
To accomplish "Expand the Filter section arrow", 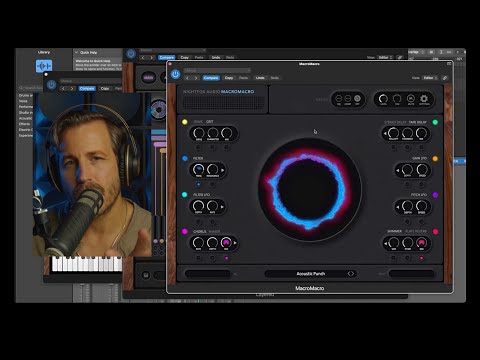I will tap(222, 170).
